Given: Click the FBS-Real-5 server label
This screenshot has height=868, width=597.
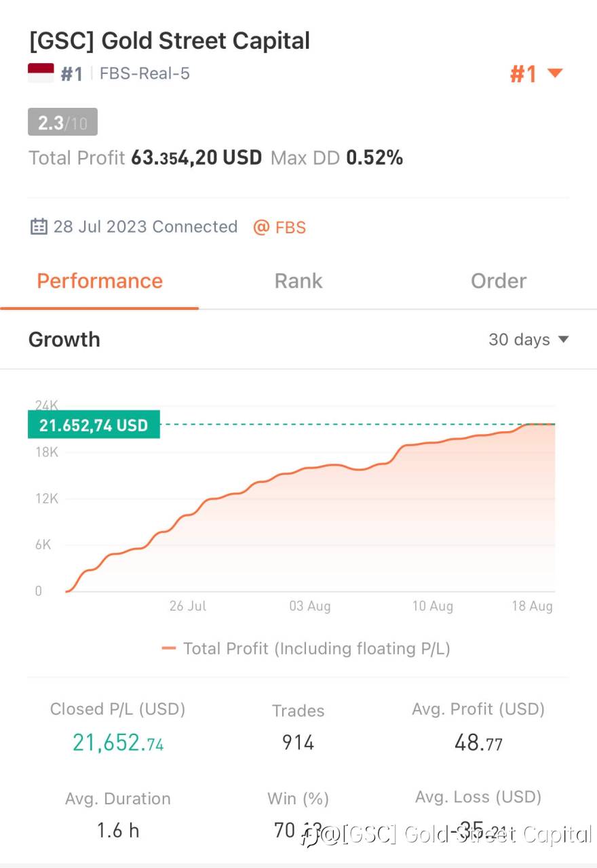Looking at the screenshot, I should point(145,73).
